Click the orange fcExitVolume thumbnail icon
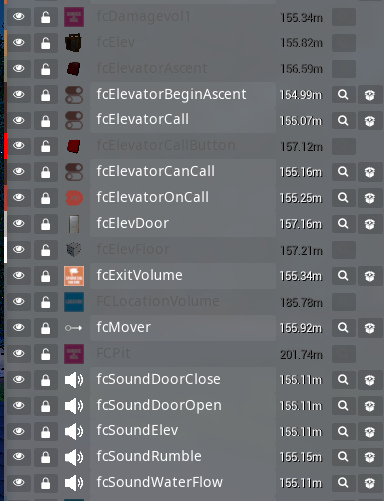Screen dimensions: 384x501 tap(74, 276)
